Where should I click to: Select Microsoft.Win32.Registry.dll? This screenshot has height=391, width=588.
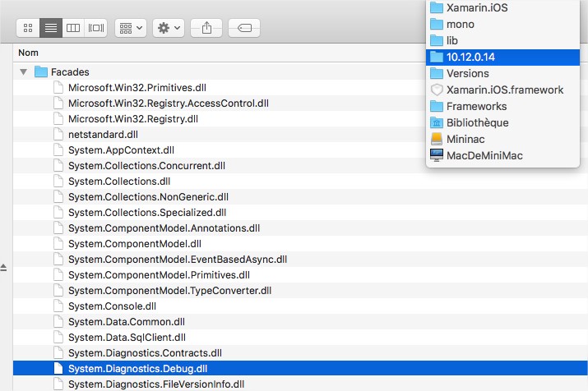[x=133, y=119]
